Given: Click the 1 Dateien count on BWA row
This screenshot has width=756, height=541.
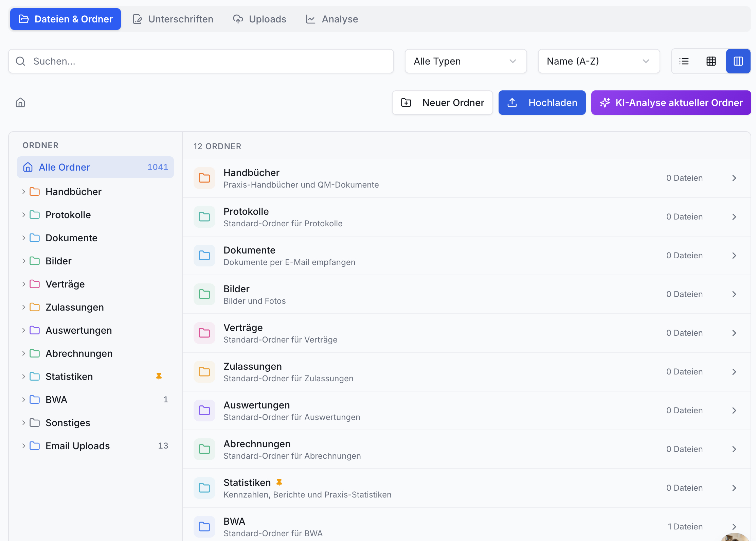Looking at the screenshot, I should point(685,527).
